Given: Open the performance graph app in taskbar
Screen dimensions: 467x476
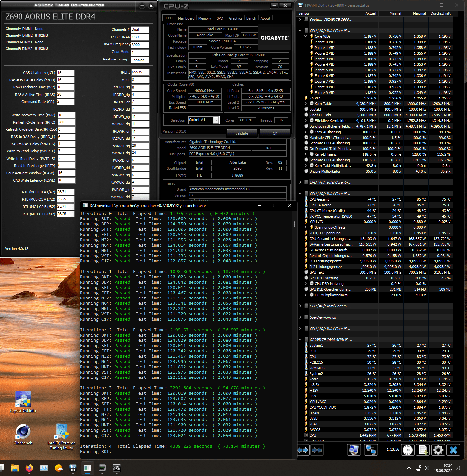Looking at the screenshot, I should coord(44,468).
